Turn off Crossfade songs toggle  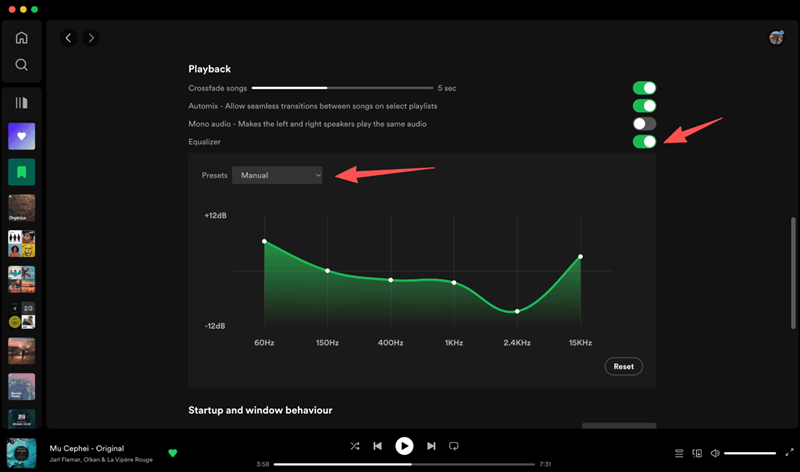coord(644,88)
